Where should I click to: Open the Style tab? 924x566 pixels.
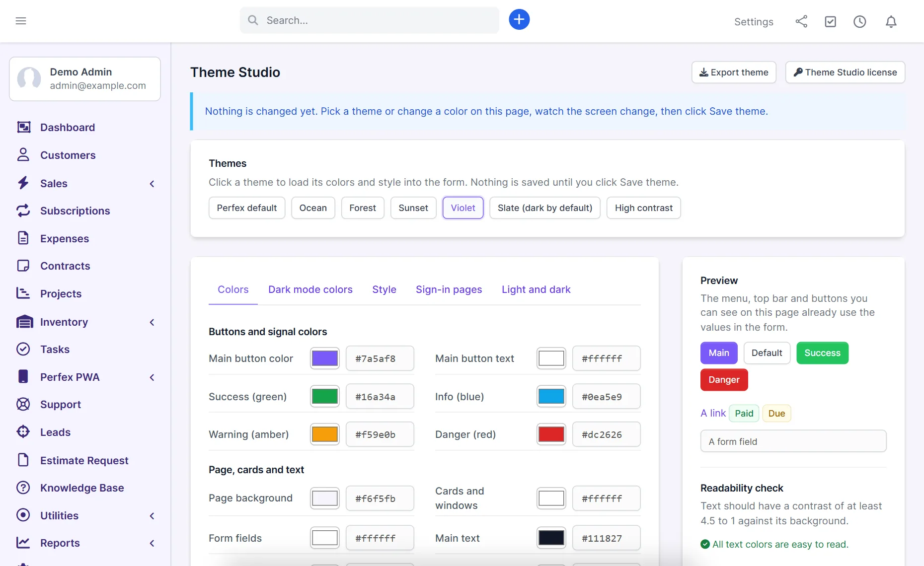(384, 289)
